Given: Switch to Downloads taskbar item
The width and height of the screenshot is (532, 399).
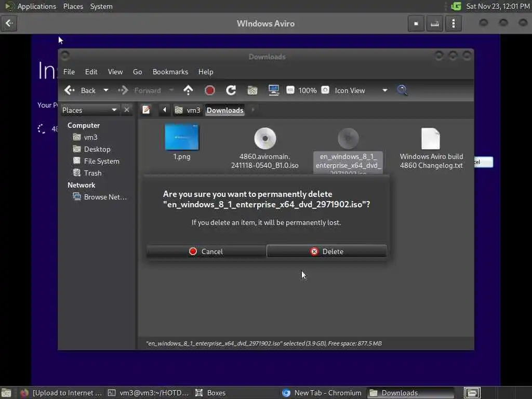Looking at the screenshot, I should pos(410,393).
